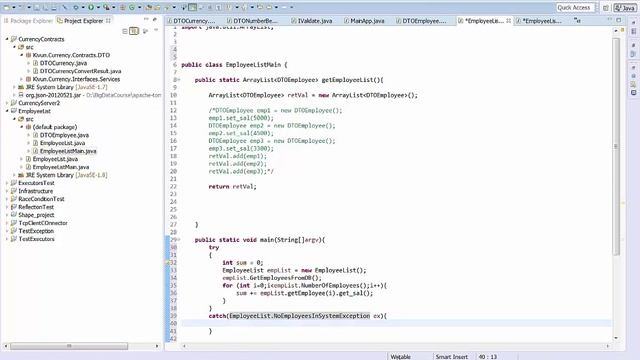Open the DTOCurrency editor tab
Viewport: 640px width, 360px height.
click(191, 21)
